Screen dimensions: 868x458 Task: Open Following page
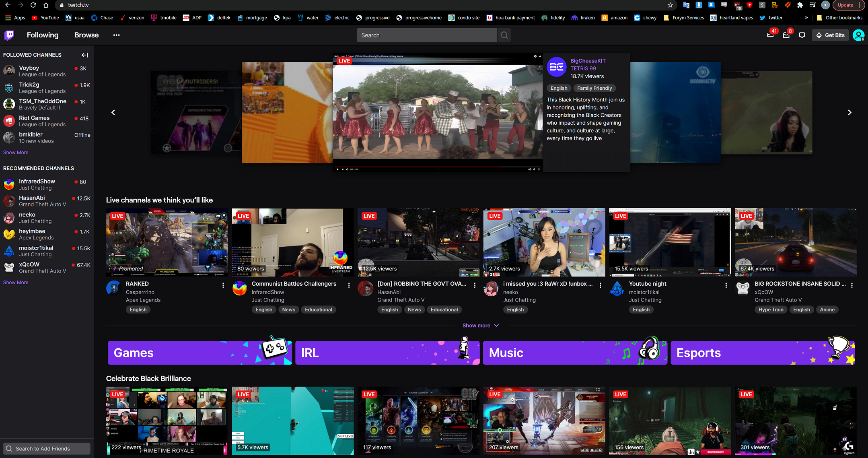click(43, 35)
